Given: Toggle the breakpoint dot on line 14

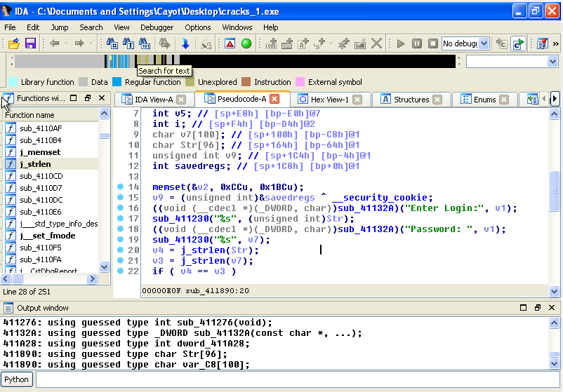Looking at the screenshot, I should point(120,187).
